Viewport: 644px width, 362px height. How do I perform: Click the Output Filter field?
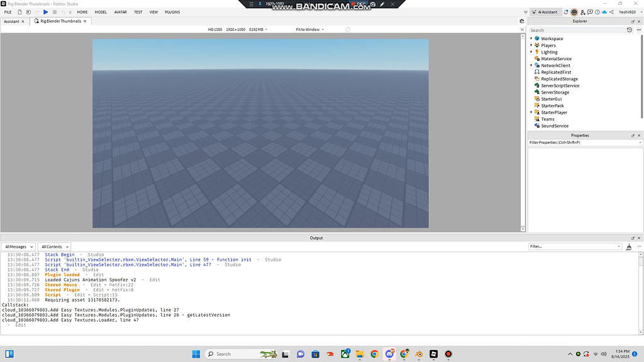click(574, 246)
